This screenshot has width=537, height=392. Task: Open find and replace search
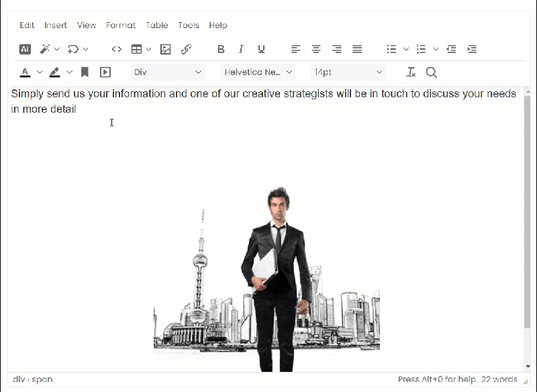pyautogui.click(x=431, y=72)
